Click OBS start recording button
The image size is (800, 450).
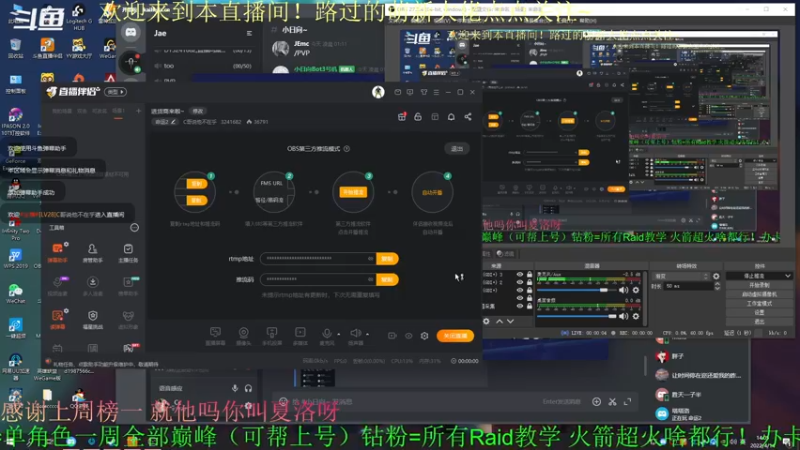click(x=759, y=285)
